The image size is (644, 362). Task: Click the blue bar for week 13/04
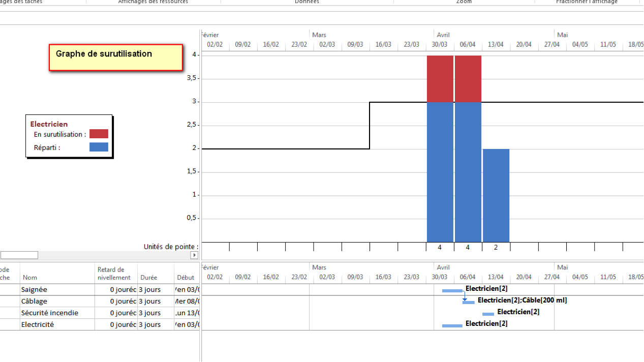click(x=496, y=195)
